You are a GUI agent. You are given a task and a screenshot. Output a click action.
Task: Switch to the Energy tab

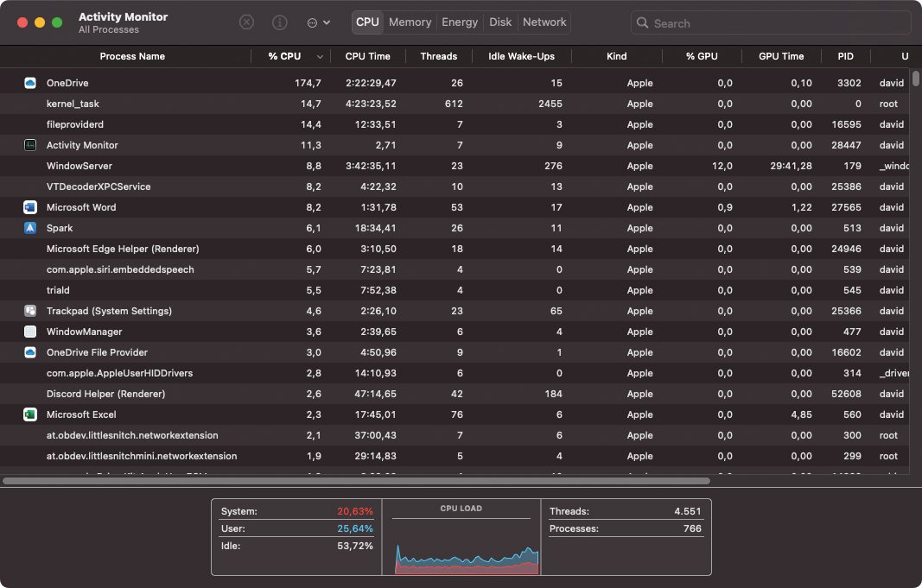coord(460,22)
